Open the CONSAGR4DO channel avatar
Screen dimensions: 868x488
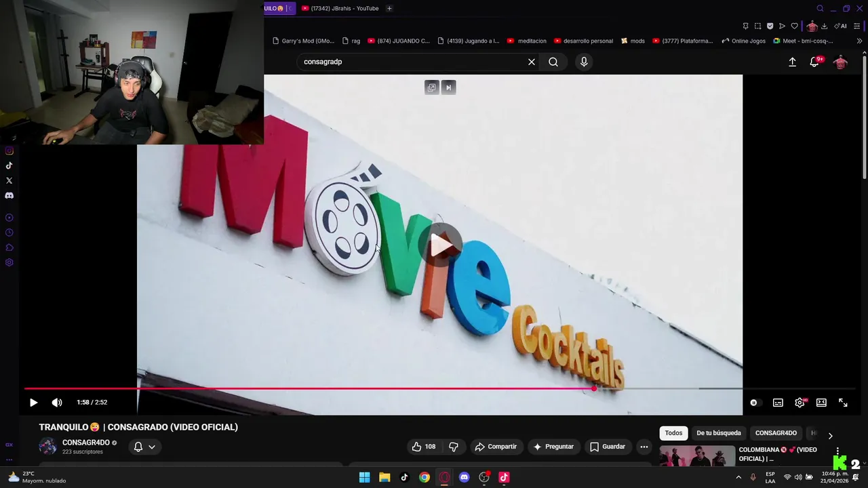pyautogui.click(x=48, y=446)
